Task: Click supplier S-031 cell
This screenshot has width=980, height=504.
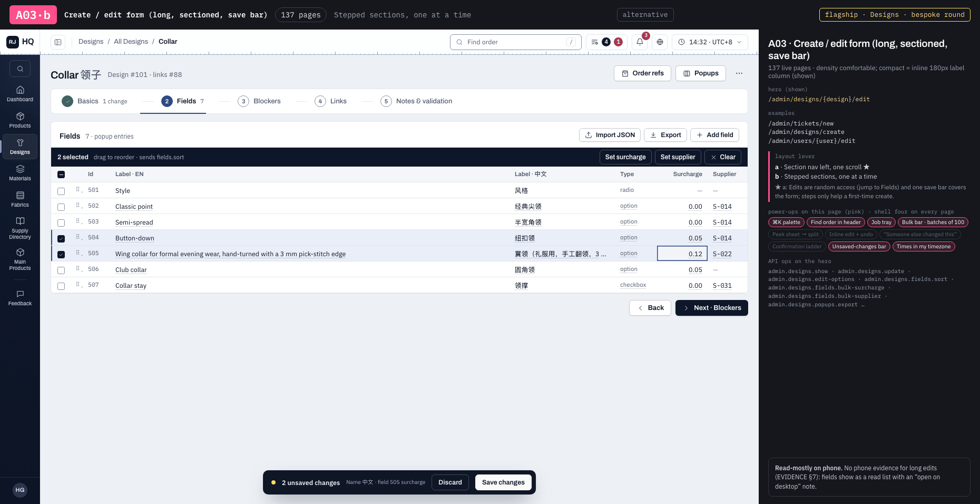Action: pyautogui.click(x=722, y=286)
